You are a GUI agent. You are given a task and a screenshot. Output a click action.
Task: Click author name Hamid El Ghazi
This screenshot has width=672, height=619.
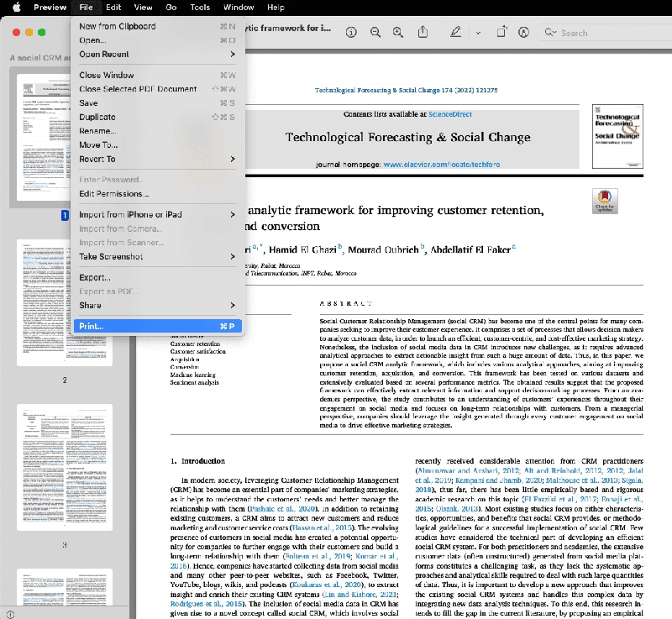pos(302,249)
